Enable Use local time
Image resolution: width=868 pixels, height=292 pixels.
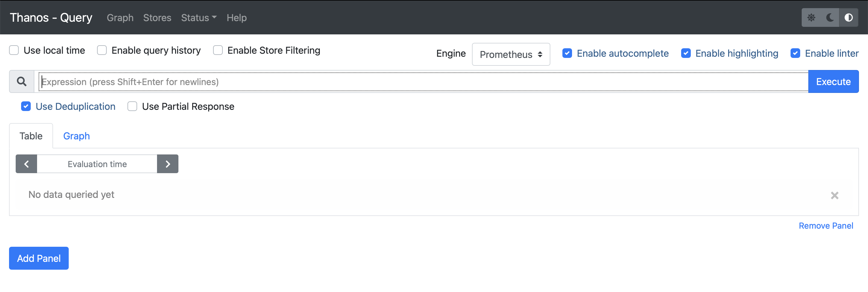click(x=14, y=50)
